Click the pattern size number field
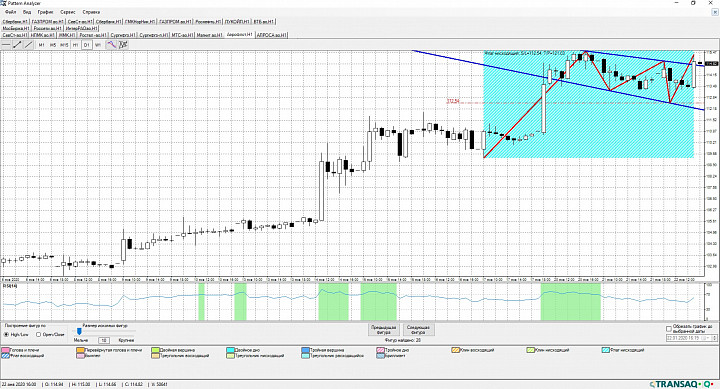The height and width of the screenshot is (389, 720). pyautogui.click(x=103, y=340)
